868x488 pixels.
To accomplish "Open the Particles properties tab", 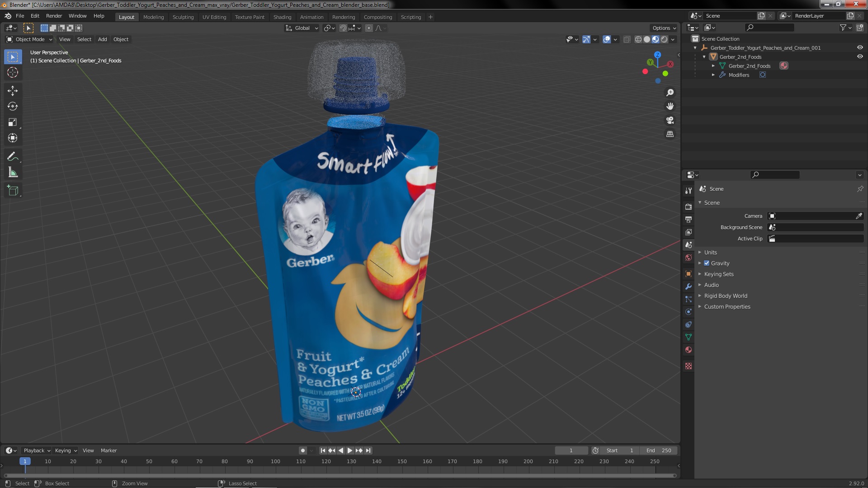I will 689,299.
